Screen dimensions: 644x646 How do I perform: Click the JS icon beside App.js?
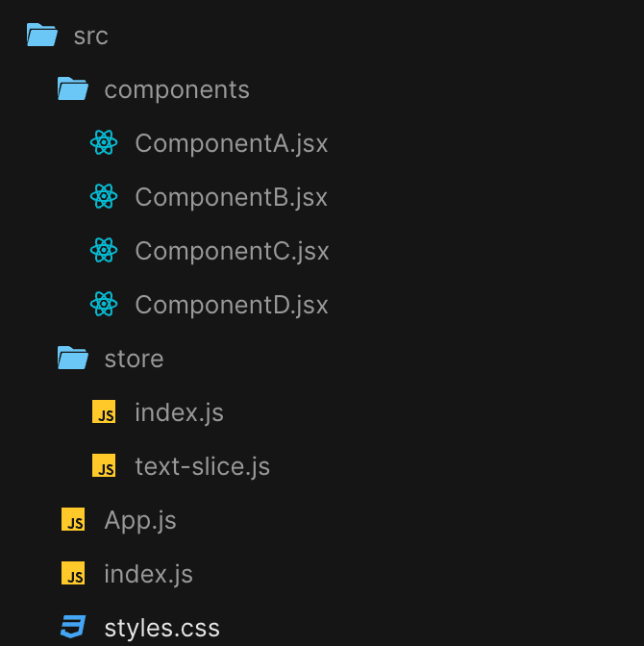73,519
